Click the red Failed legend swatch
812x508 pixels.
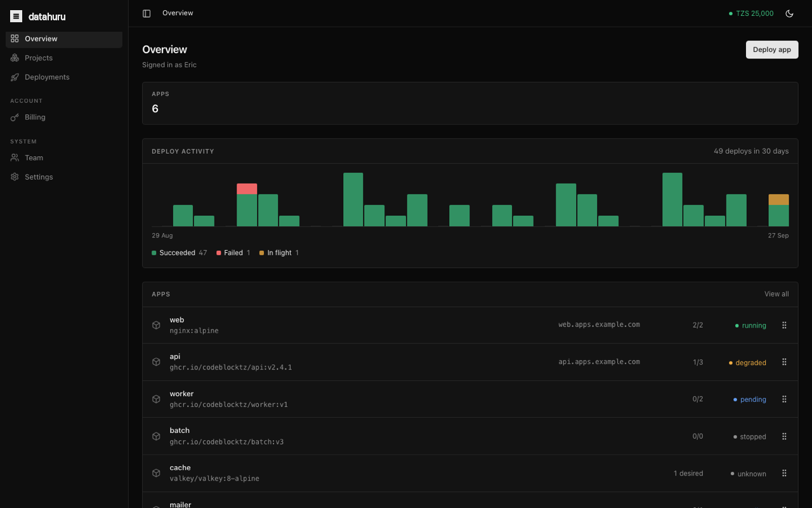click(x=219, y=253)
